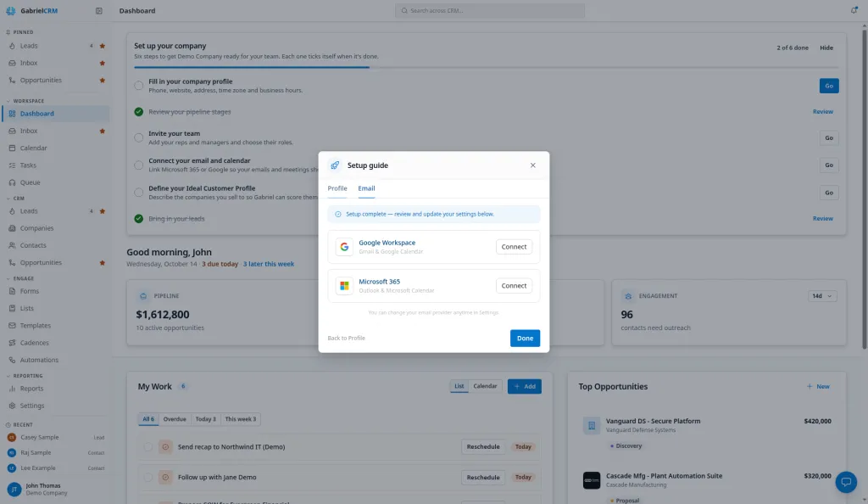Click the Reports chart icon
This screenshot has height=504, width=868.
12,389
